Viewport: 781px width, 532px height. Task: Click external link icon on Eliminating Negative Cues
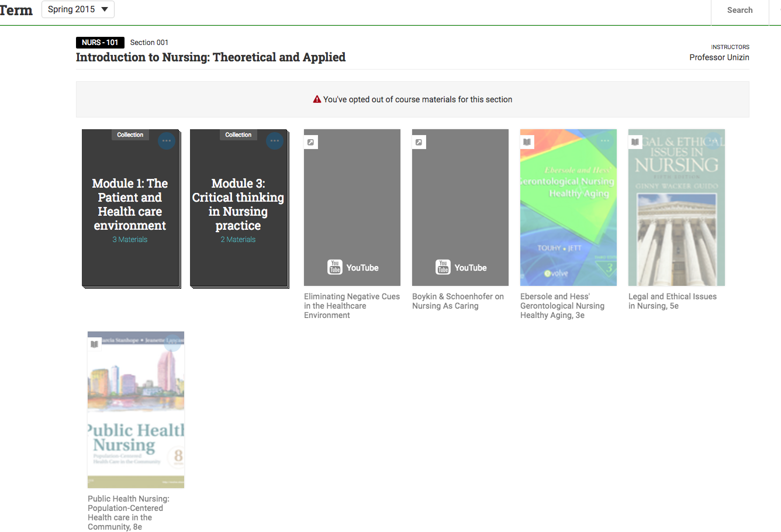[x=311, y=142]
